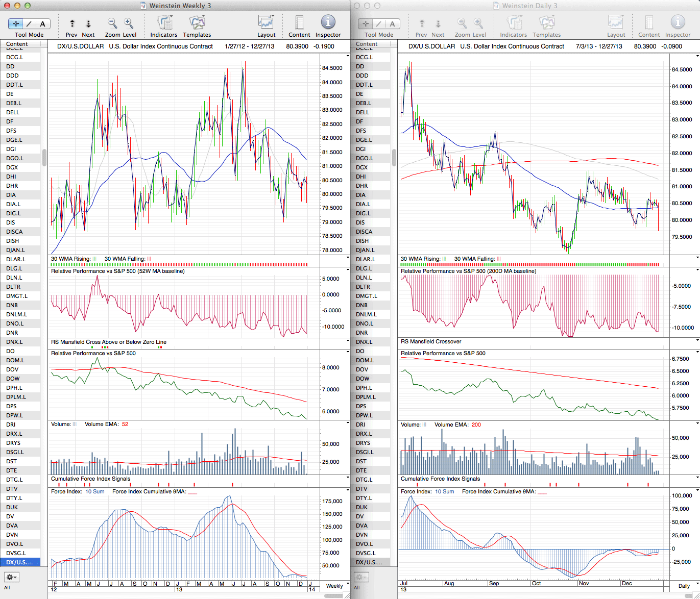Image resolution: width=700 pixels, height=599 pixels.
Task: Toggle the Content sidebar in Weekly window
Action: 299,23
